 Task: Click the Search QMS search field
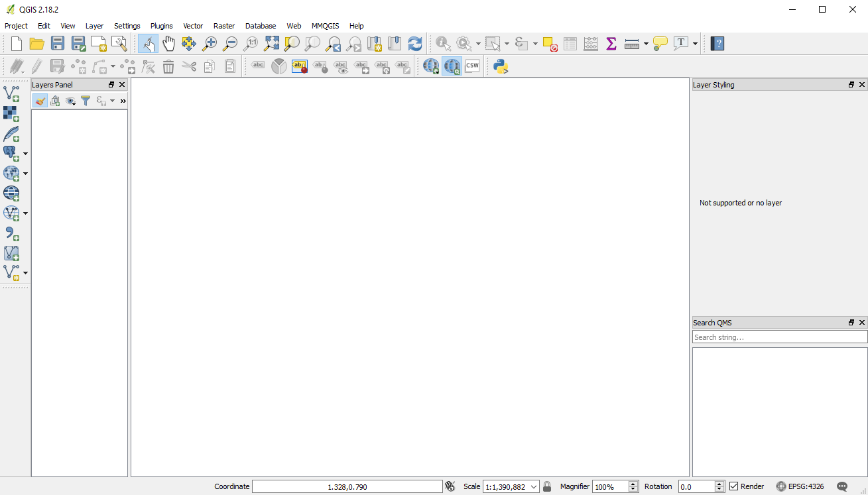(x=779, y=337)
